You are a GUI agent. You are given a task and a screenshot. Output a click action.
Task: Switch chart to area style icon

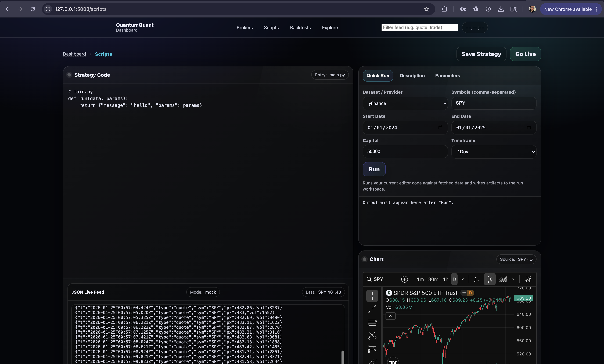[503, 279]
